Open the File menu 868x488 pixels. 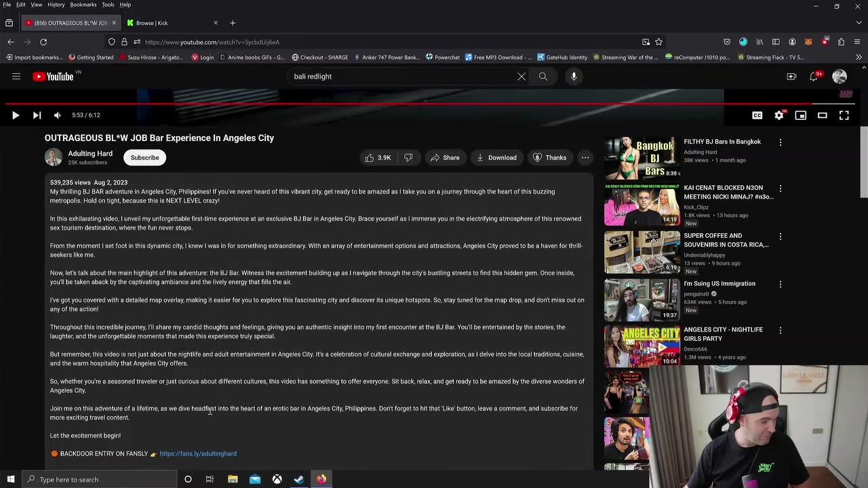pyautogui.click(x=7, y=5)
